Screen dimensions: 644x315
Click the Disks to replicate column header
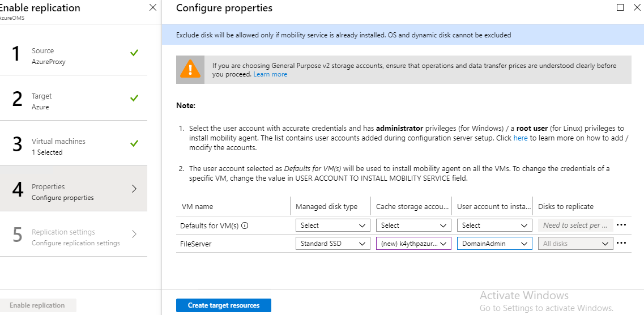click(566, 207)
